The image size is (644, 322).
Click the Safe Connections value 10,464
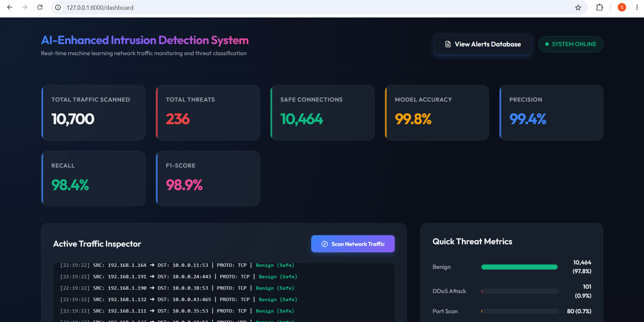point(302,119)
